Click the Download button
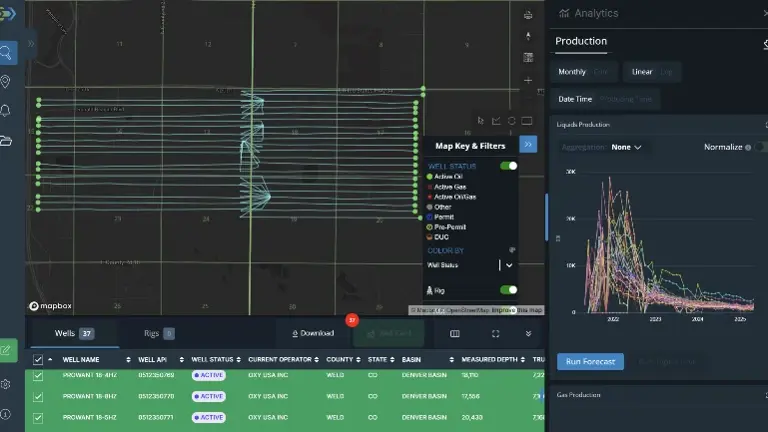 coord(313,333)
